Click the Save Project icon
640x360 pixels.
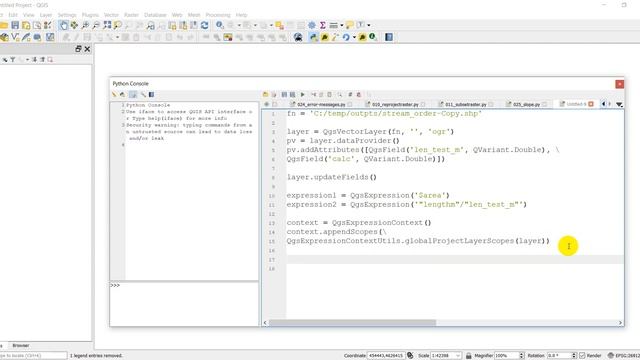15,25
